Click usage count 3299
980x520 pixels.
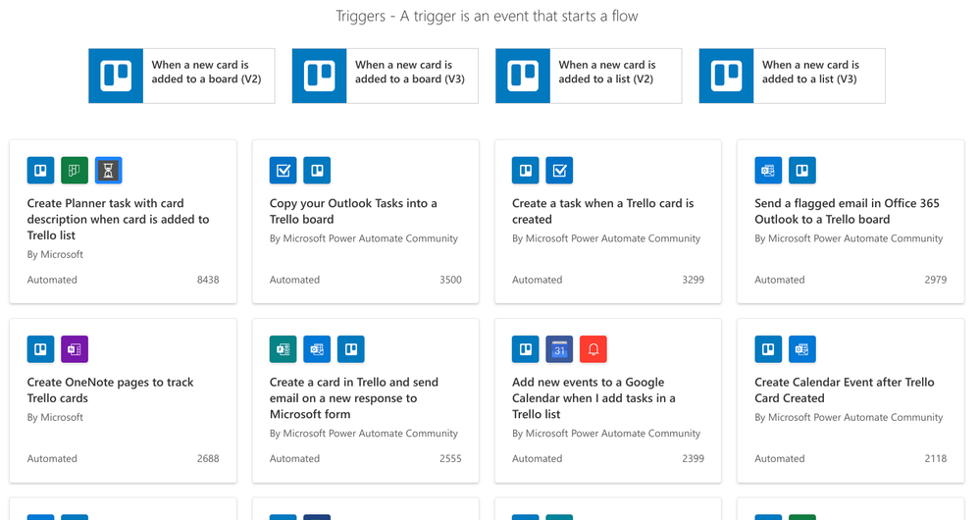pos(694,280)
